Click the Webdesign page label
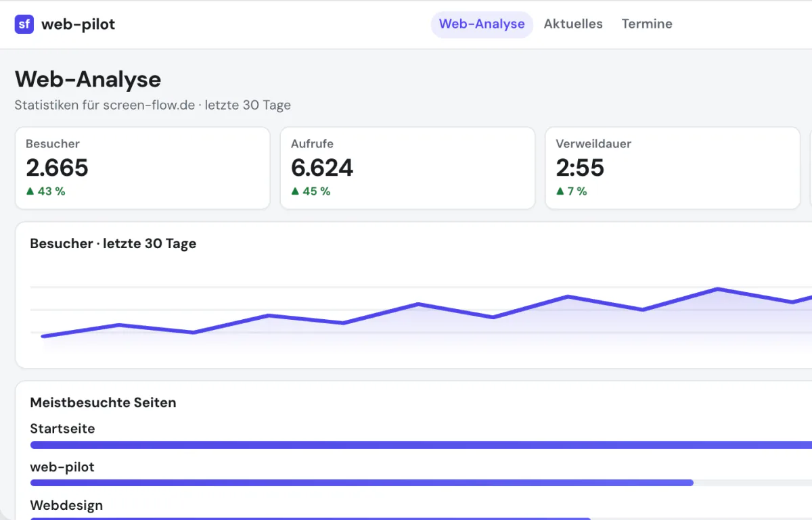812x520 pixels. (66, 505)
